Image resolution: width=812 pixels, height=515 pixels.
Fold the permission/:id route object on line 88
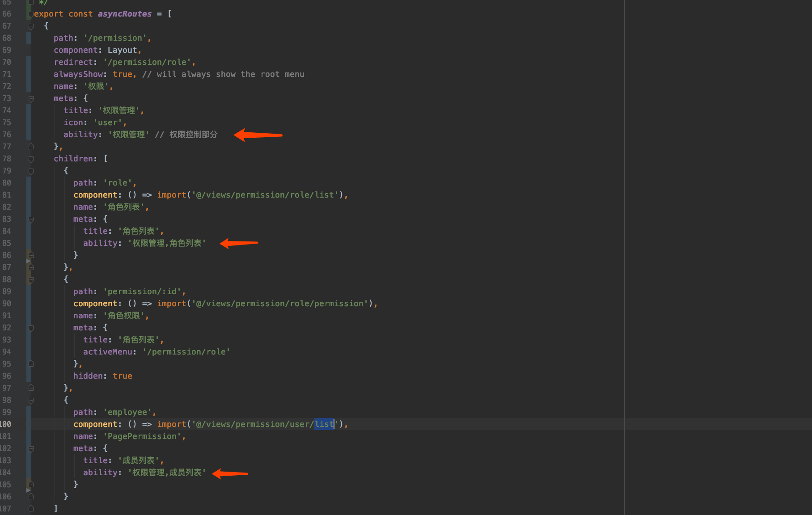click(x=31, y=280)
